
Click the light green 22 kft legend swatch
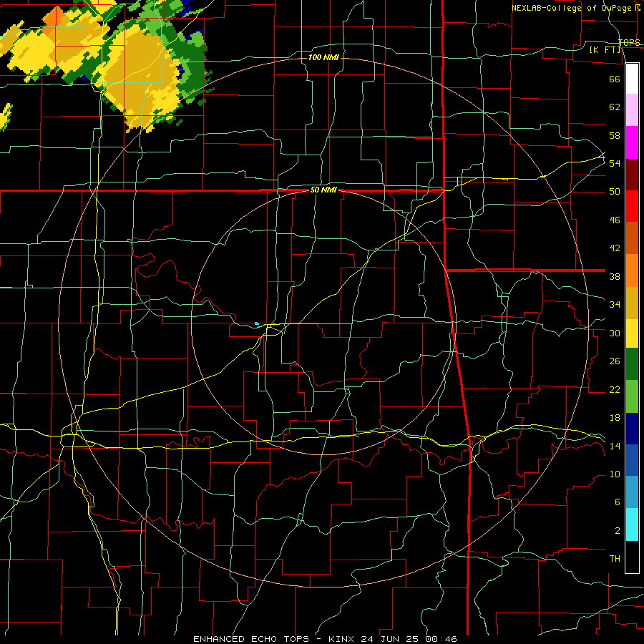(x=632, y=396)
